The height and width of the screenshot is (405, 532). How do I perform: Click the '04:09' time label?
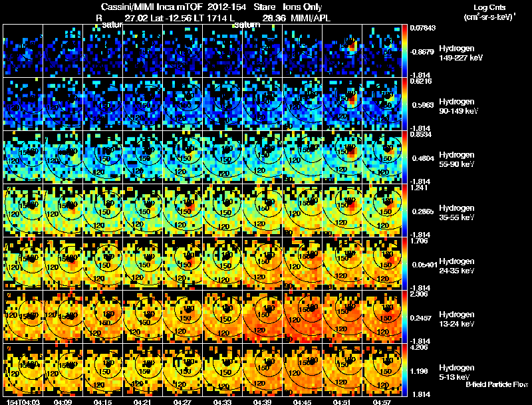click(63, 402)
